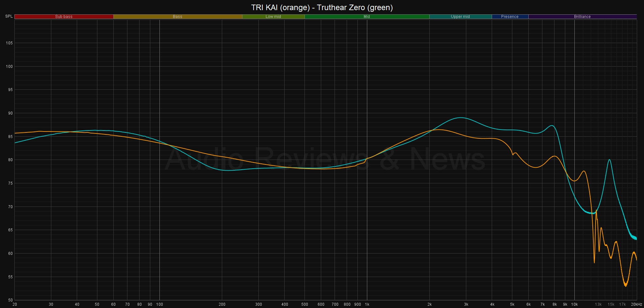644x308 pixels.
Task: Click the 100 Hz x-axis label
Action: [x=159, y=304]
